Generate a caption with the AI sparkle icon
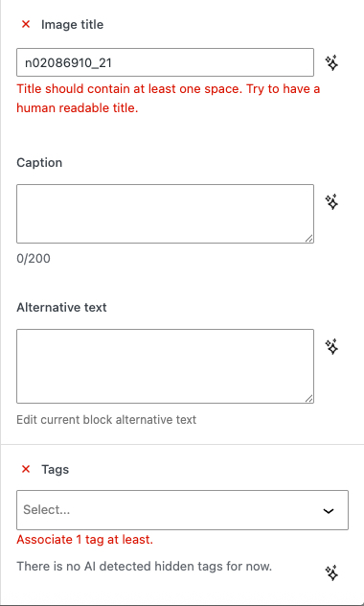This screenshot has height=606, width=364. click(x=331, y=202)
